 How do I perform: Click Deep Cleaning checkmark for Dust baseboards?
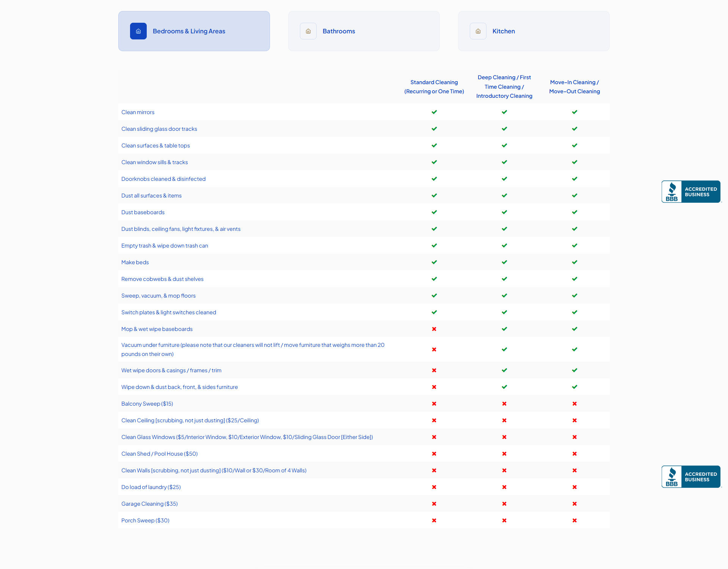coord(504,212)
